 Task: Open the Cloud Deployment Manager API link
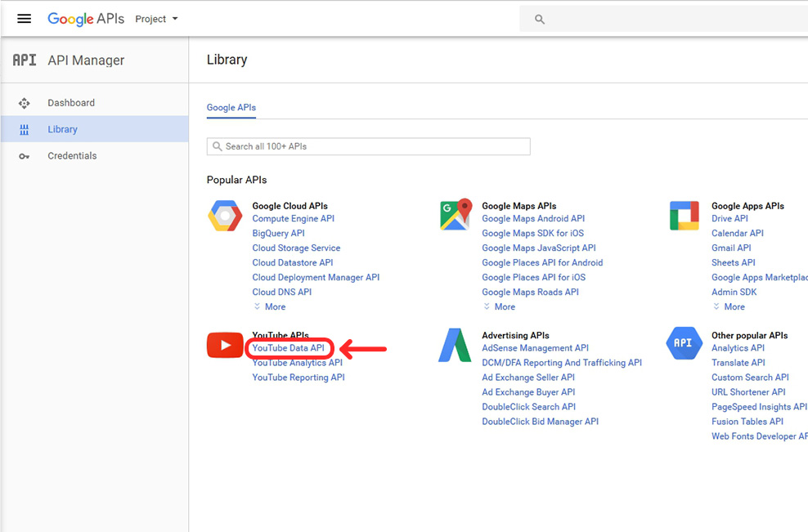click(x=316, y=278)
